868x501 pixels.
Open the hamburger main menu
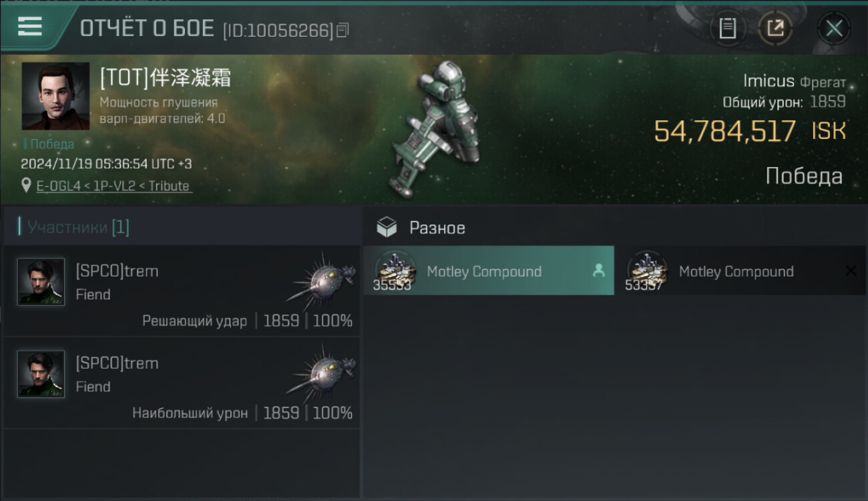[x=29, y=27]
